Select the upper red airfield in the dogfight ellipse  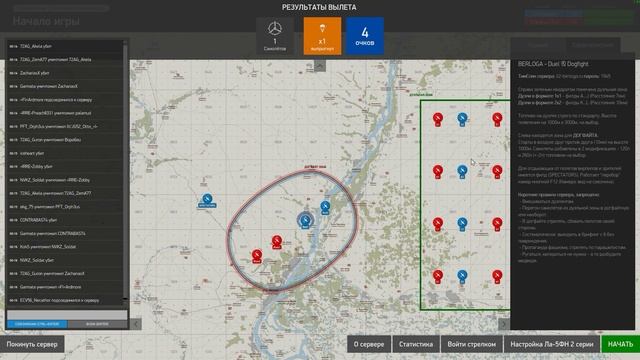pos(277,242)
